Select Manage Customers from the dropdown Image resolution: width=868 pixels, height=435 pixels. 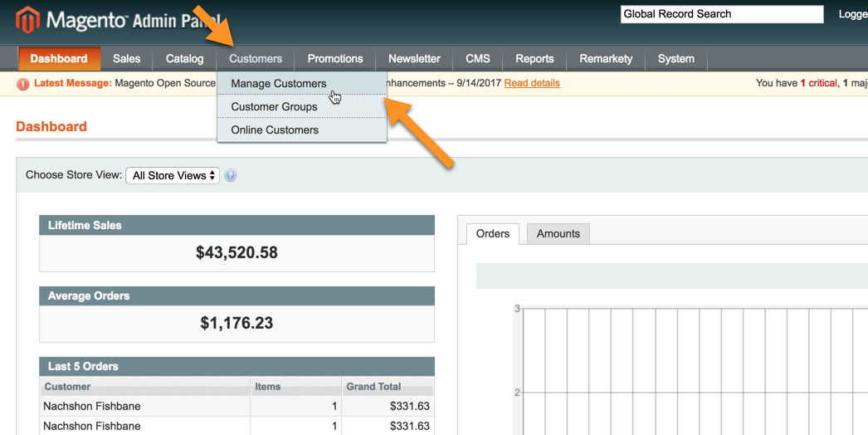[302, 83]
